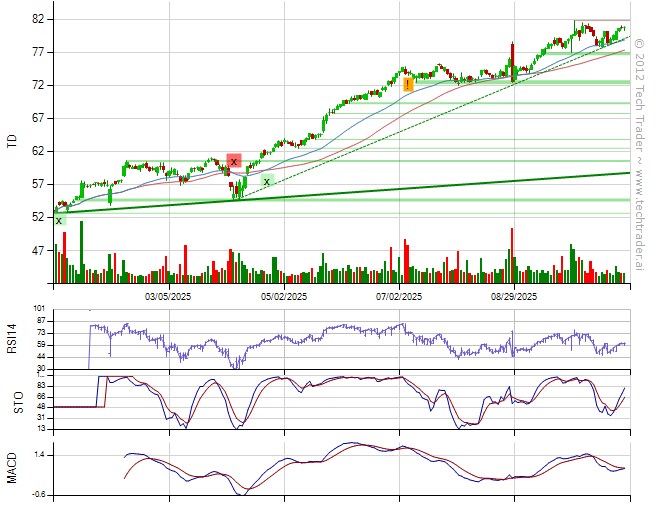
Task: Click the 101 RSI axis value
Action: click(39, 309)
